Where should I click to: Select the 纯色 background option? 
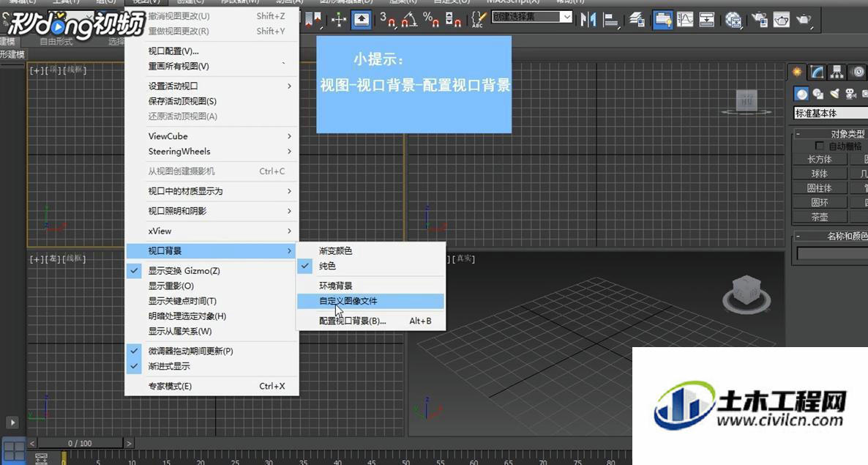371,266
